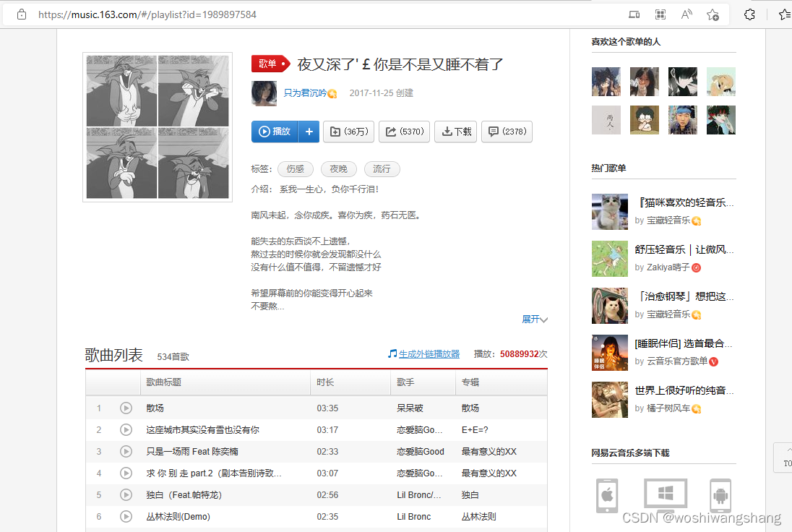Click the Windows PC download icon

pos(666,495)
